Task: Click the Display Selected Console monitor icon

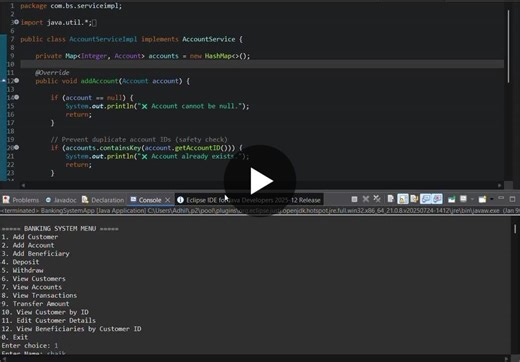Action: (x=463, y=199)
